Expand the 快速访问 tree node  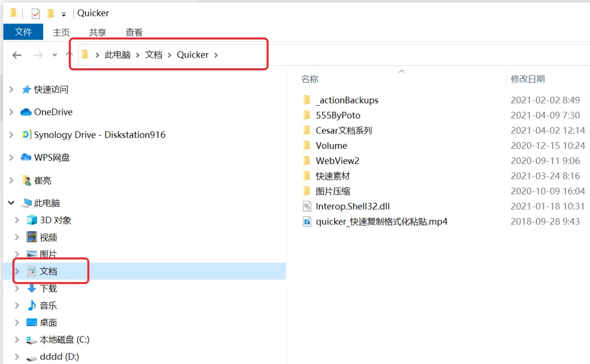pos(11,89)
